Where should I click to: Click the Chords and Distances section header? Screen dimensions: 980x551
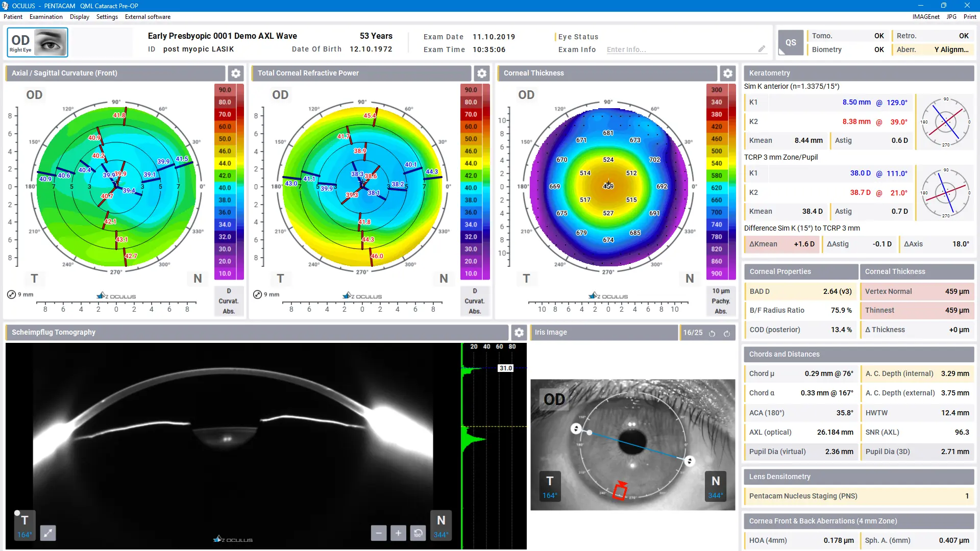[859, 354]
